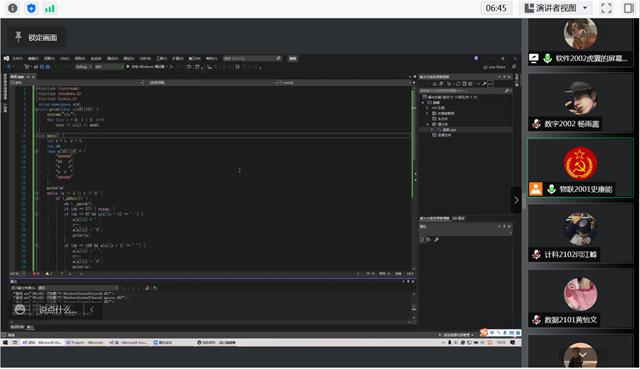Viewport: 640px width, 369px height.
Task: Collapse the participant strip with the right arrow
Action: point(516,200)
